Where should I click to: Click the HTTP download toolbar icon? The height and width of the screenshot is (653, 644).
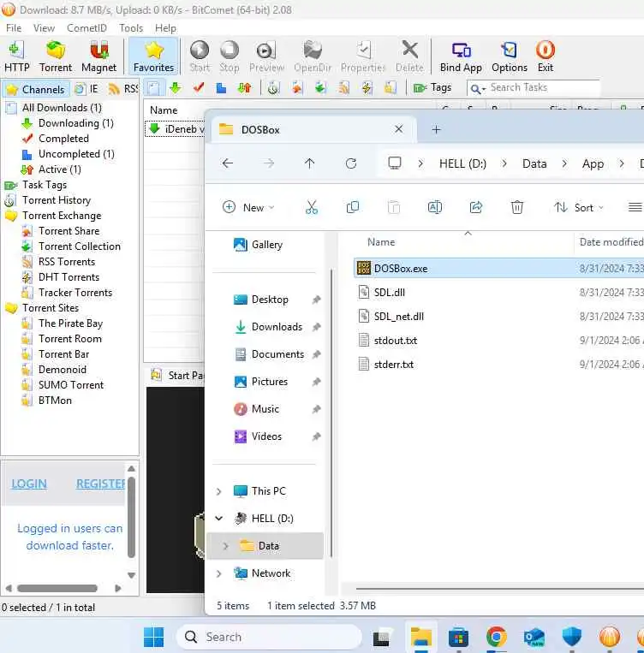[16, 56]
